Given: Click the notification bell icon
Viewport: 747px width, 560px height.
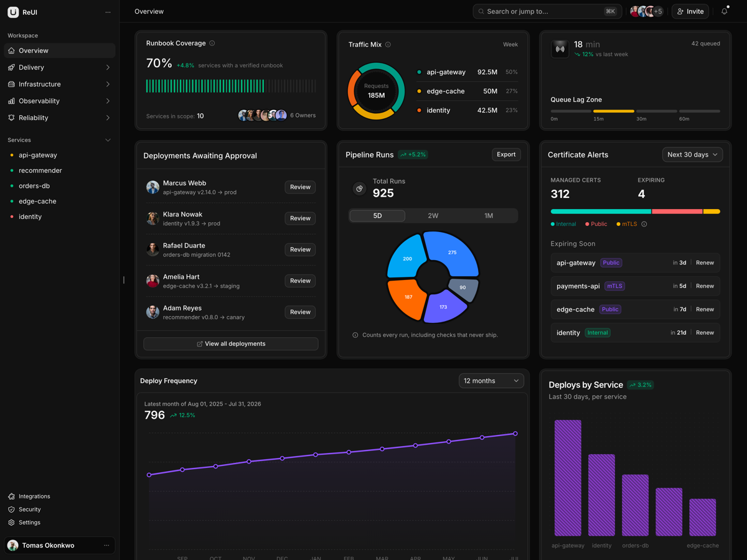Looking at the screenshot, I should 725,11.
